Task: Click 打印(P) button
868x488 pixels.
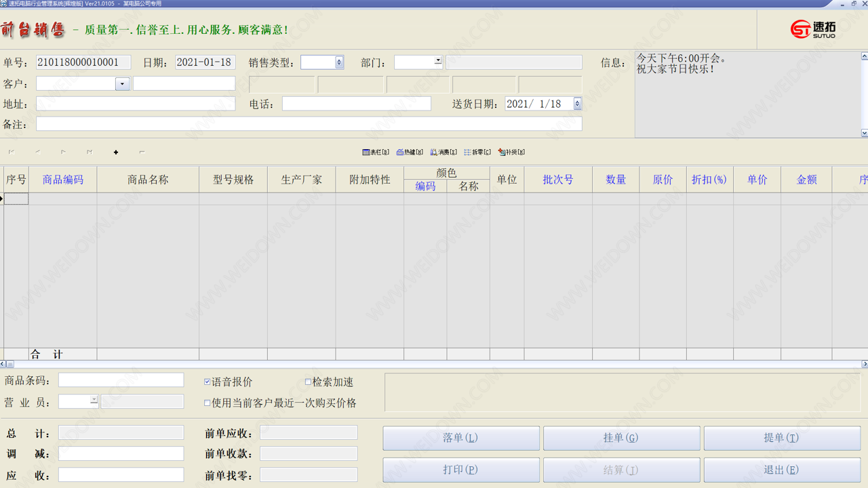Action: click(x=461, y=470)
